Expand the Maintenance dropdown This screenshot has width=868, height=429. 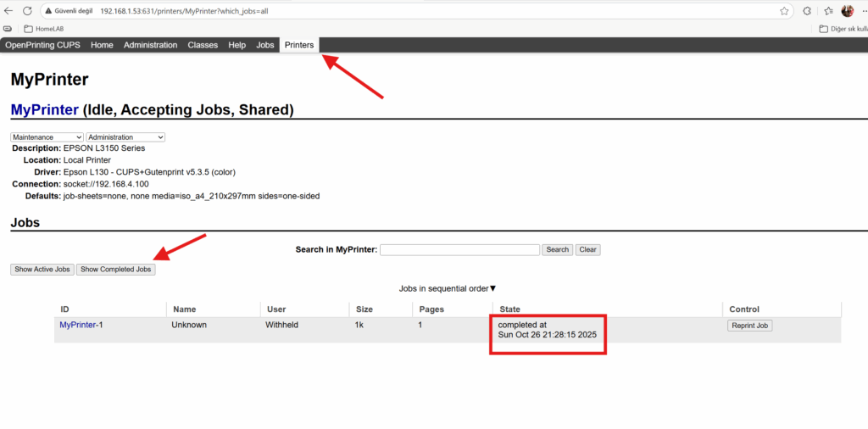pyautogui.click(x=47, y=137)
